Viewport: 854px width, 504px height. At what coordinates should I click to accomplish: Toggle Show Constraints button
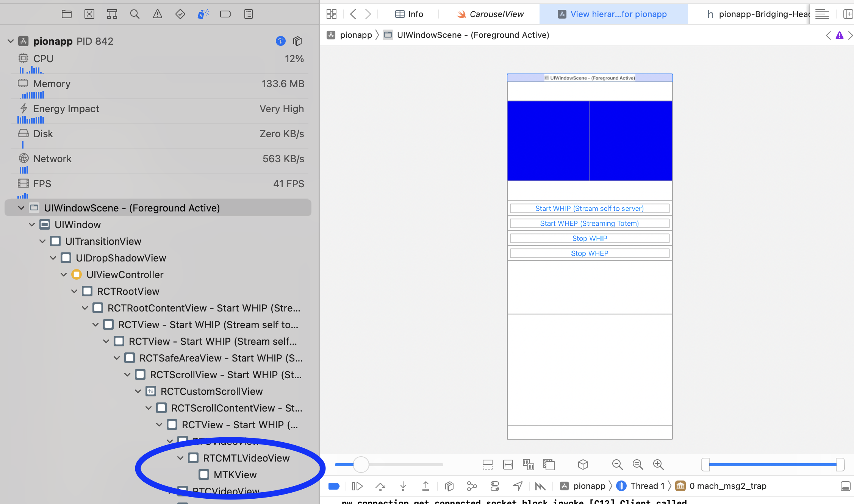508,464
